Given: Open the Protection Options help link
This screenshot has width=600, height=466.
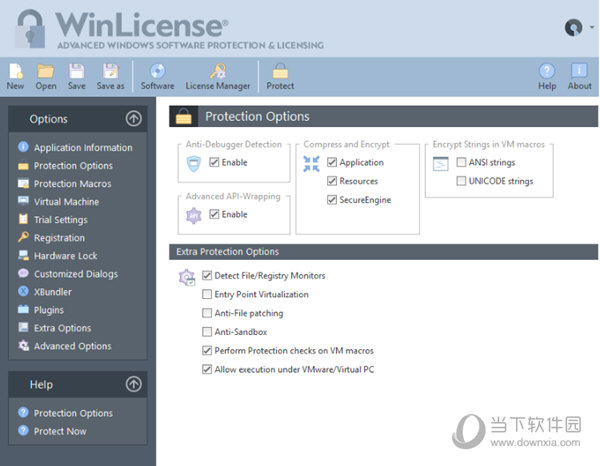Looking at the screenshot, I should pyautogui.click(x=73, y=413).
